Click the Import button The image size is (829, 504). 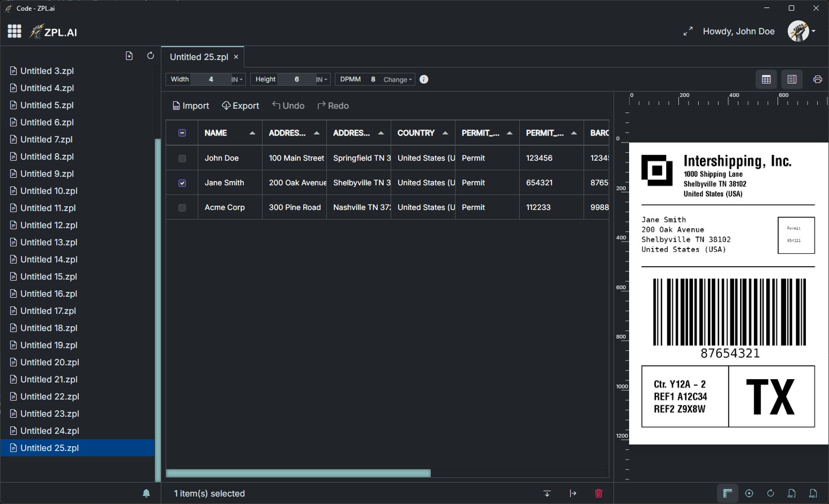[190, 106]
